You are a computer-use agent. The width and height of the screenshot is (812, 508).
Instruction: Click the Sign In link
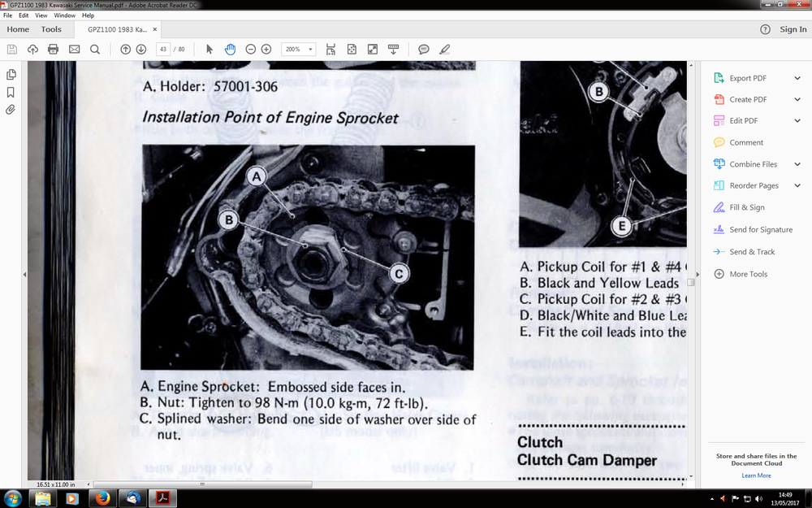point(793,29)
